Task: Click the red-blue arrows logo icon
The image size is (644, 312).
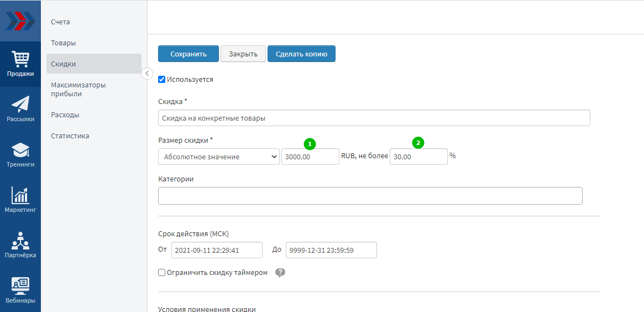Action: (x=20, y=20)
